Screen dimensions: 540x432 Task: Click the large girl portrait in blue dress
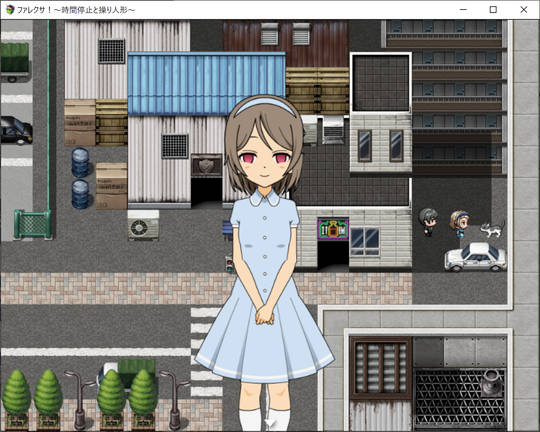264,262
